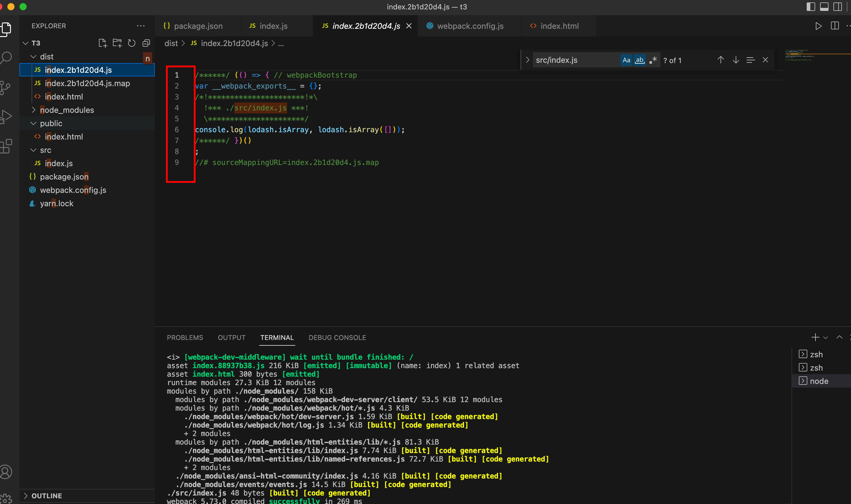Select the second zsh terminal session
Image resolution: width=851 pixels, height=504 pixels.
tap(821, 368)
